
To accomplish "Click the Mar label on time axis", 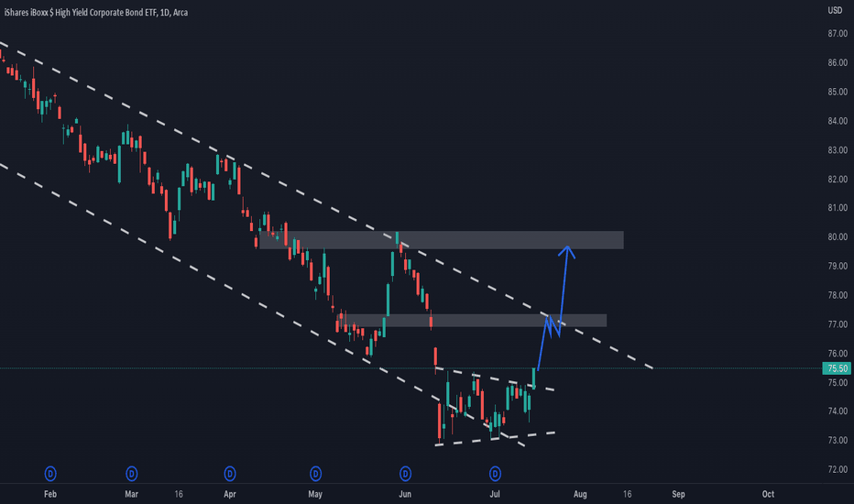I will (x=131, y=494).
